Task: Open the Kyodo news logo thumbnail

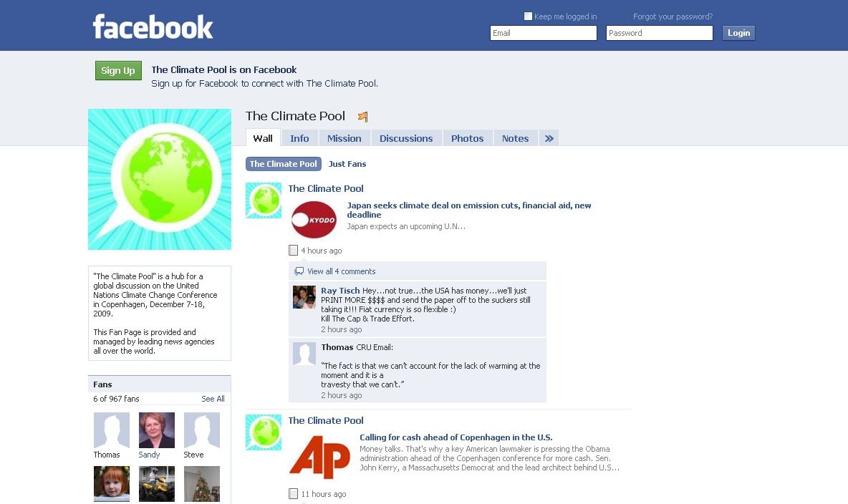Action: coord(314,220)
